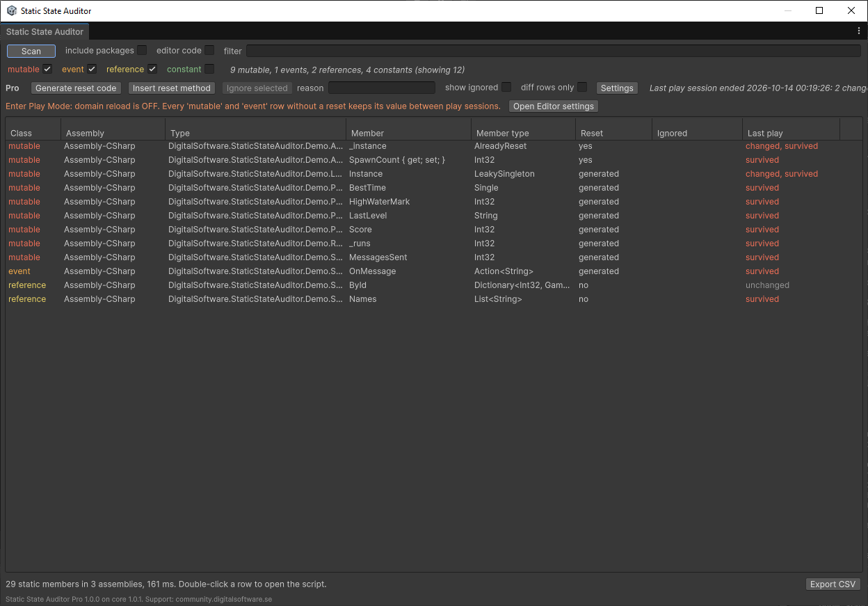Select the _runs member row

pos(434,244)
